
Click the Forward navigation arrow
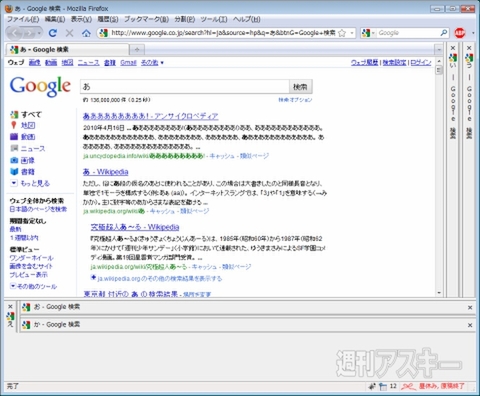pyautogui.click(x=29, y=33)
